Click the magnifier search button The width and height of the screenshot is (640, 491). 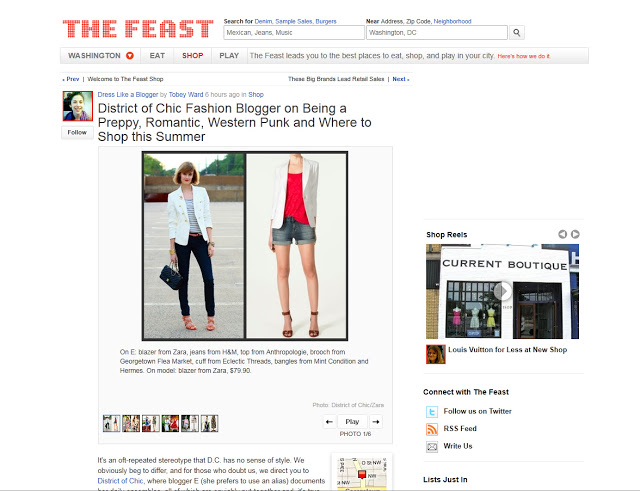point(516,33)
